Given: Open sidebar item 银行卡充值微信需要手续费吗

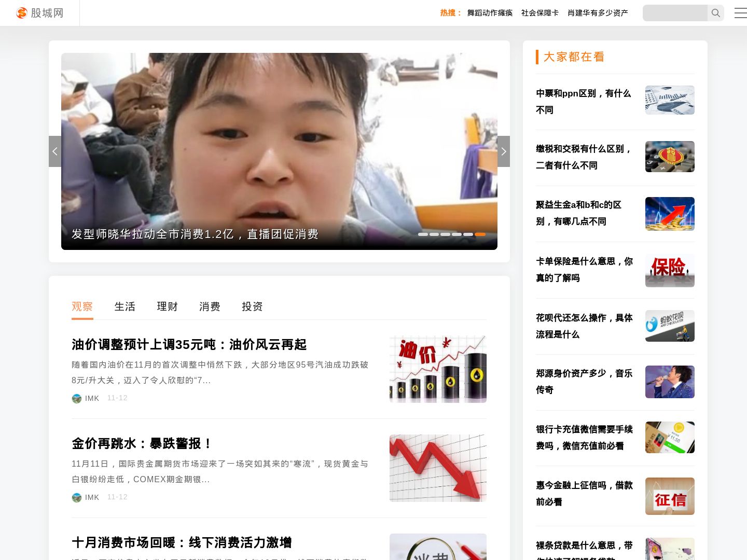Looking at the screenshot, I should [x=584, y=438].
